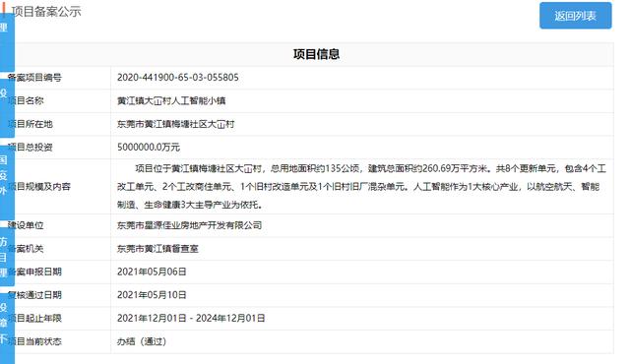Click the 备案申报日期 label cell
The image size is (630, 364).
click(x=34, y=272)
